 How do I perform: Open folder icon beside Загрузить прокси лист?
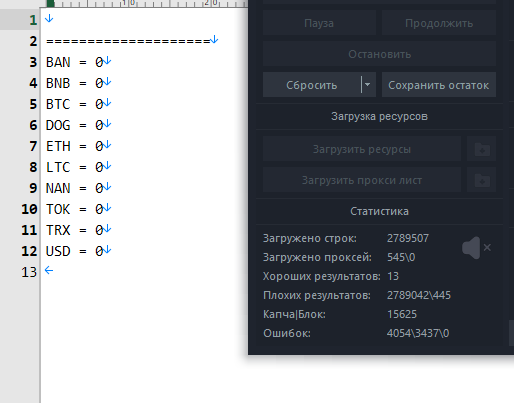(x=482, y=180)
